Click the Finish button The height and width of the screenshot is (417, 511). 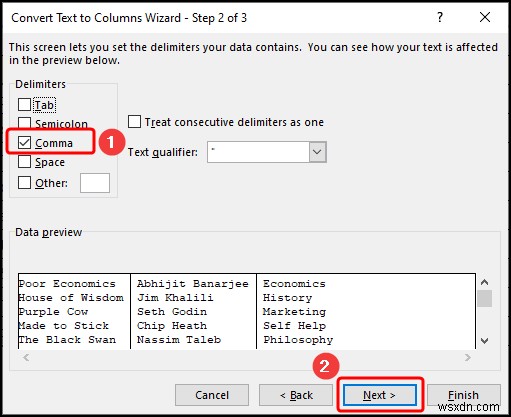464,395
